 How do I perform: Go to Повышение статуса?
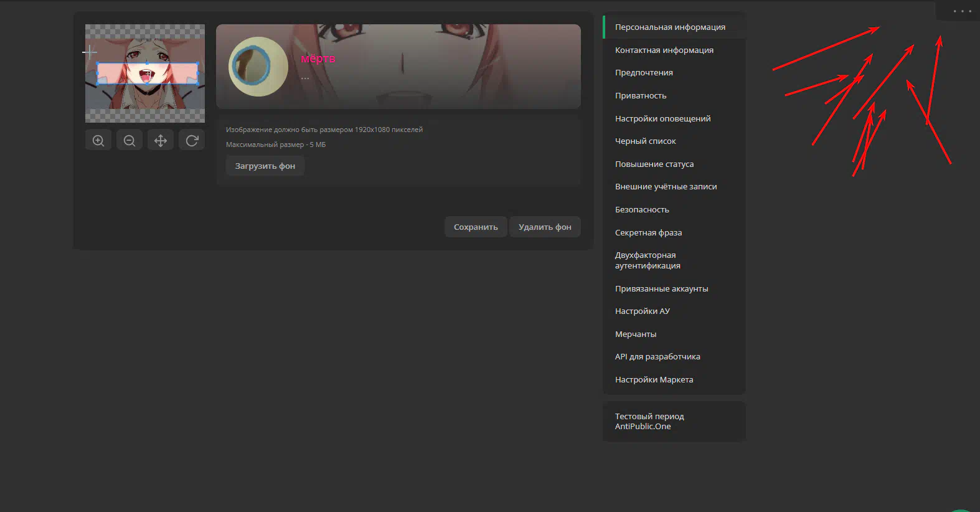point(674,164)
